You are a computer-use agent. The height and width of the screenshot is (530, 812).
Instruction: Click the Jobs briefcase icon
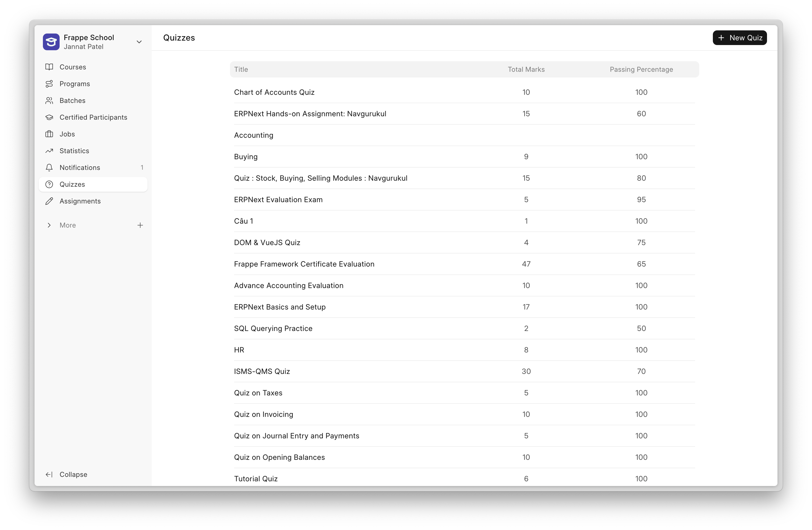click(x=49, y=134)
